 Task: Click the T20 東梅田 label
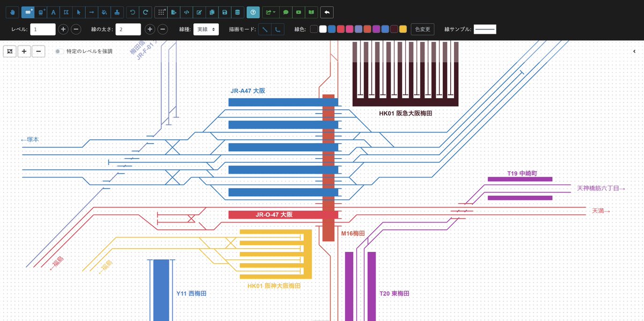(394, 294)
